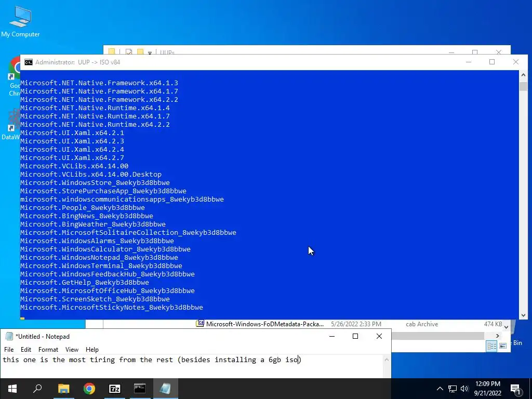
Task: Open the volume tray icon
Action: [464, 389]
